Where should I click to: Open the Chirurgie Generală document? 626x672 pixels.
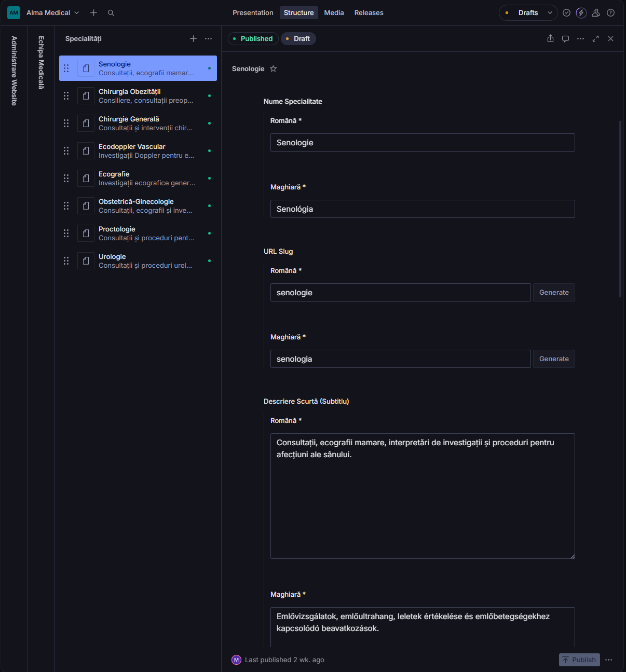[x=138, y=123]
